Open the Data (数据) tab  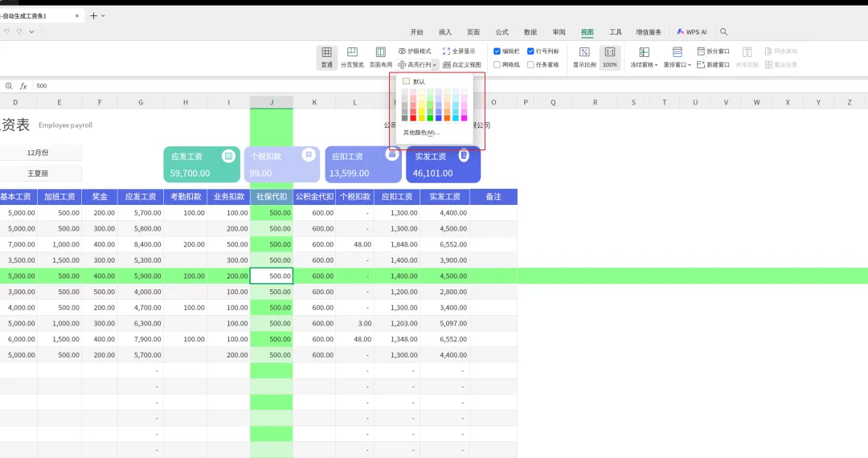point(530,32)
